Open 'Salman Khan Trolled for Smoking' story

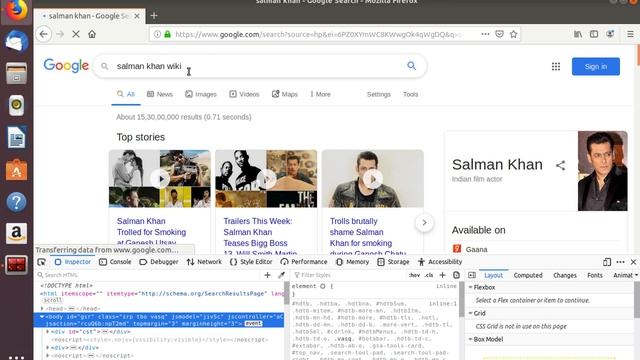coord(151,232)
